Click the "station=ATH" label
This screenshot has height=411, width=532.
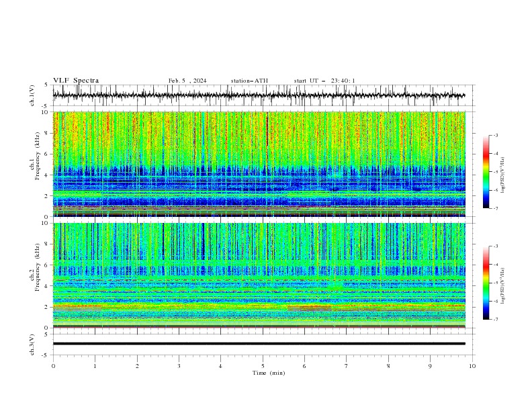[x=249, y=81]
